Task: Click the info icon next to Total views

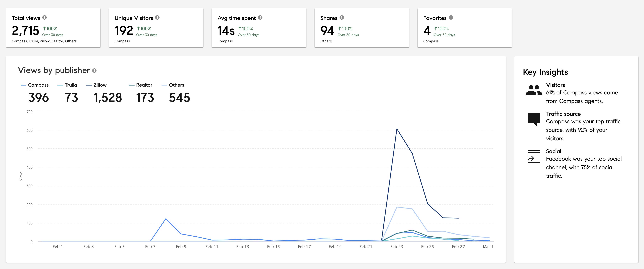Action: click(44, 17)
